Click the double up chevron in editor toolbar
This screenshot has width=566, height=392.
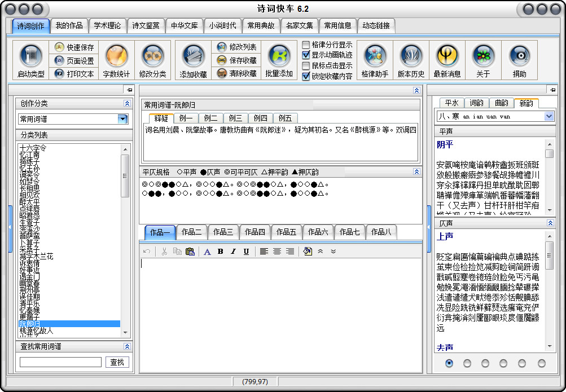(320, 252)
